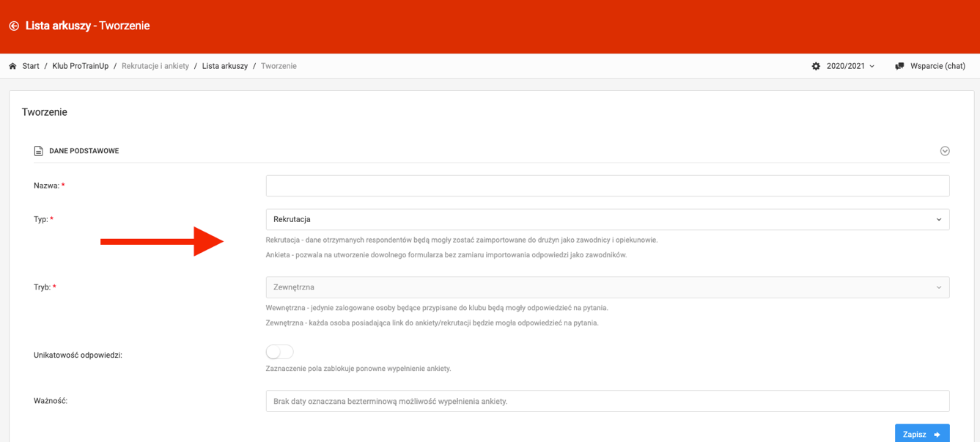980x442 pixels.
Task: Click the document icon beside Dane Podstawowe
Action: [x=38, y=151]
